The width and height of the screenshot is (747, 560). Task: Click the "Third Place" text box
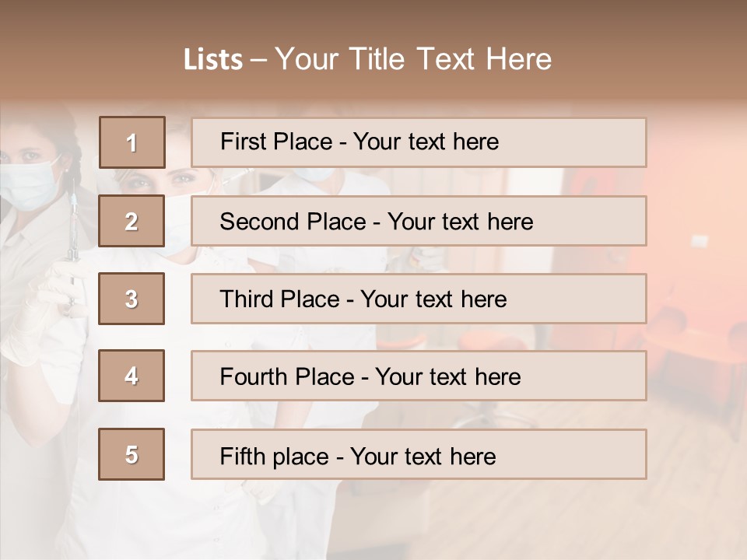coord(419,299)
